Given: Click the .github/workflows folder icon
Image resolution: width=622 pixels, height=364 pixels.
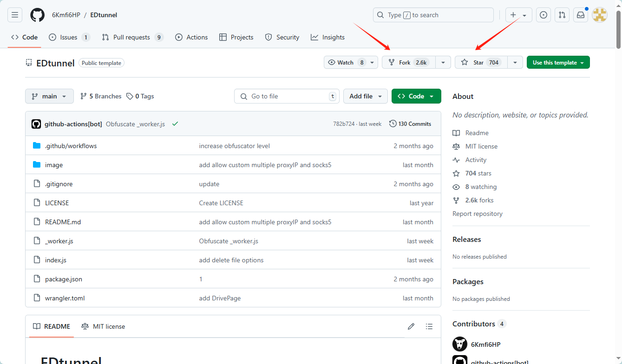Looking at the screenshot, I should [x=37, y=146].
